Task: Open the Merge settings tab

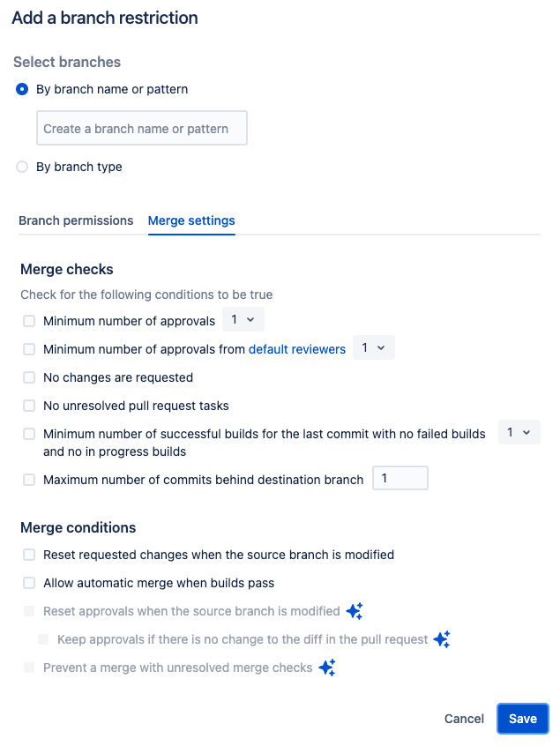Action: pyautogui.click(x=191, y=220)
